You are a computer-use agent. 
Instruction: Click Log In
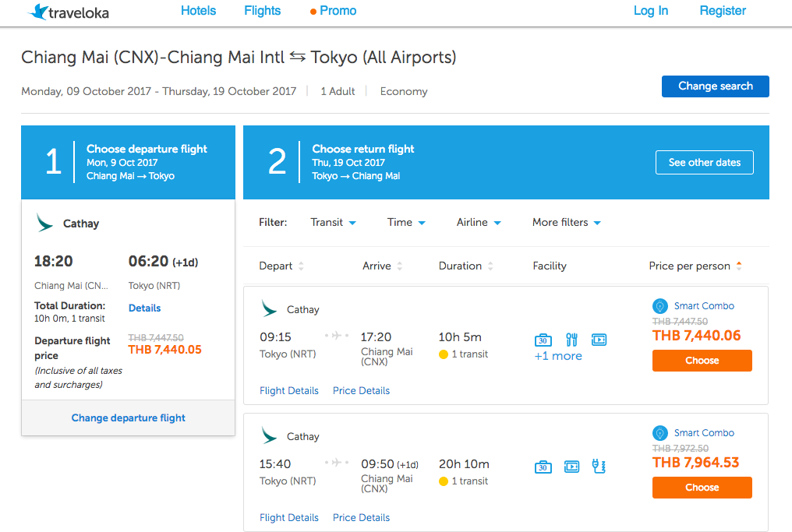pos(651,11)
